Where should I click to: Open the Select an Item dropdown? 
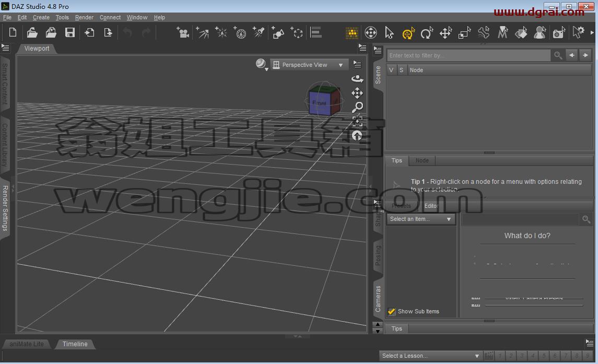point(420,219)
